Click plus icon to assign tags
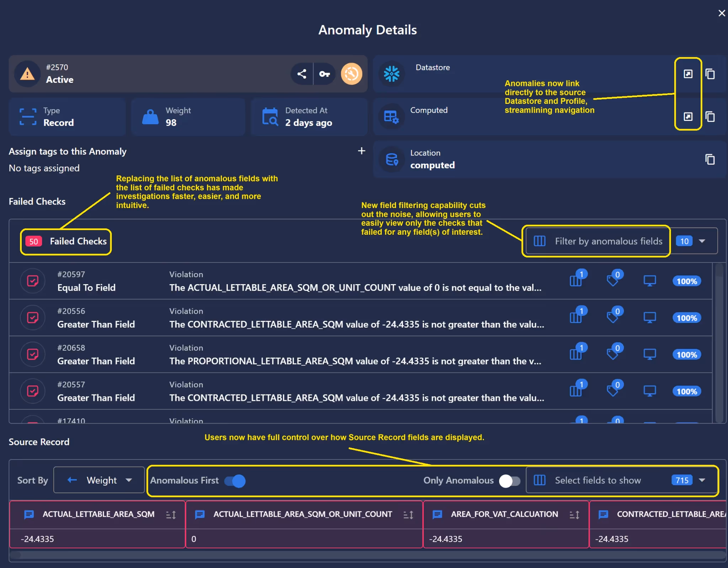The width and height of the screenshot is (728, 568). point(361,151)
